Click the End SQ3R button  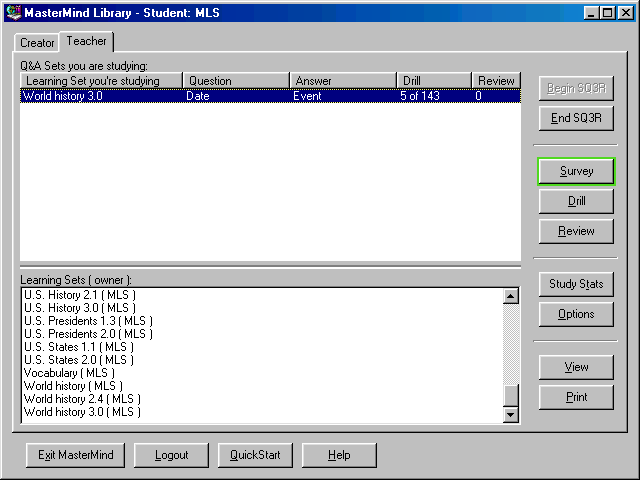(x=576, y=118)
